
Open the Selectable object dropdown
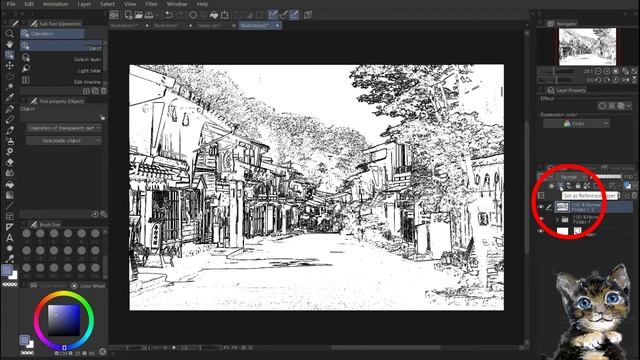pyautogui.click(x=64, y=140)
